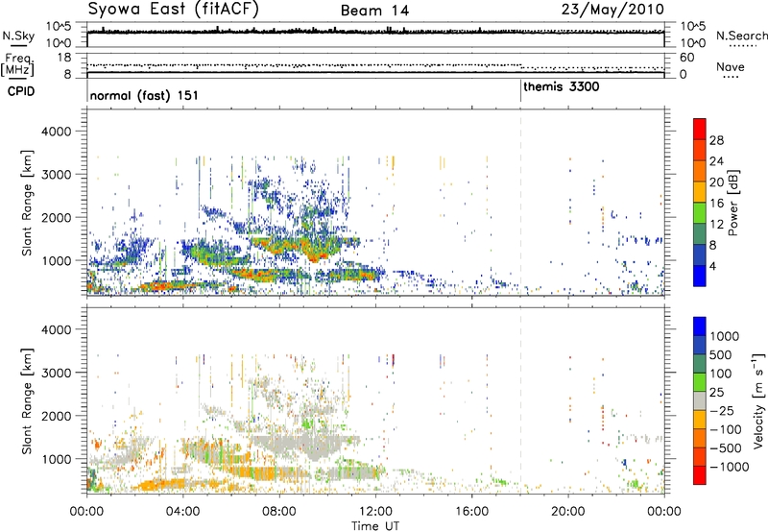The image size is (768, 532).
Task: Click the "Slant Range [km]" label of velocity panel
Action: tap(27, 401)
